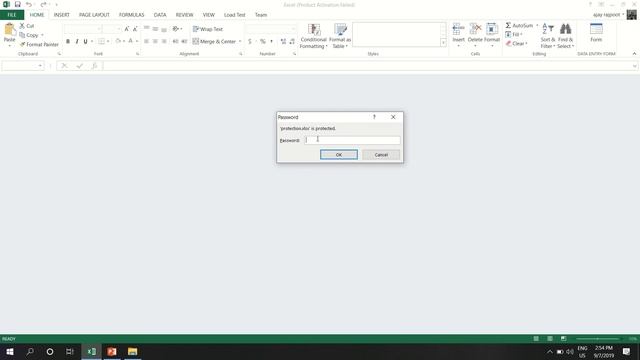Click Merge & Center button

tap(214, 41)
